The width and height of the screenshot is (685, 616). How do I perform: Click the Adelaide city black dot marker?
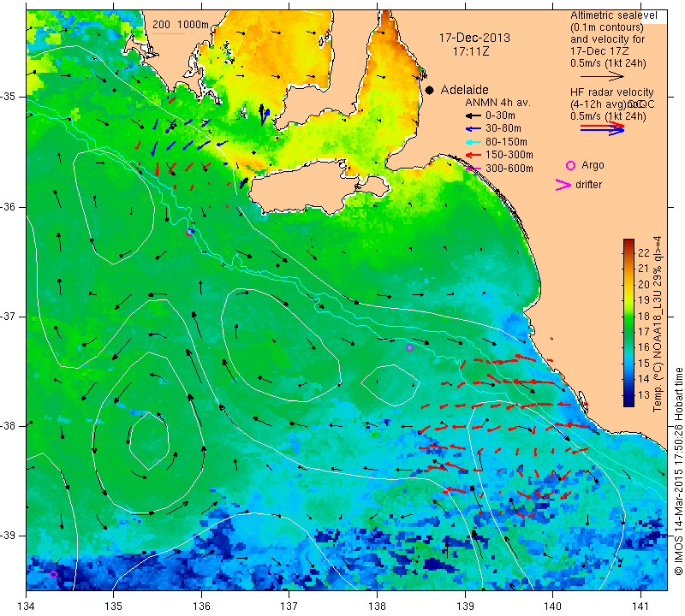point(430,91)
